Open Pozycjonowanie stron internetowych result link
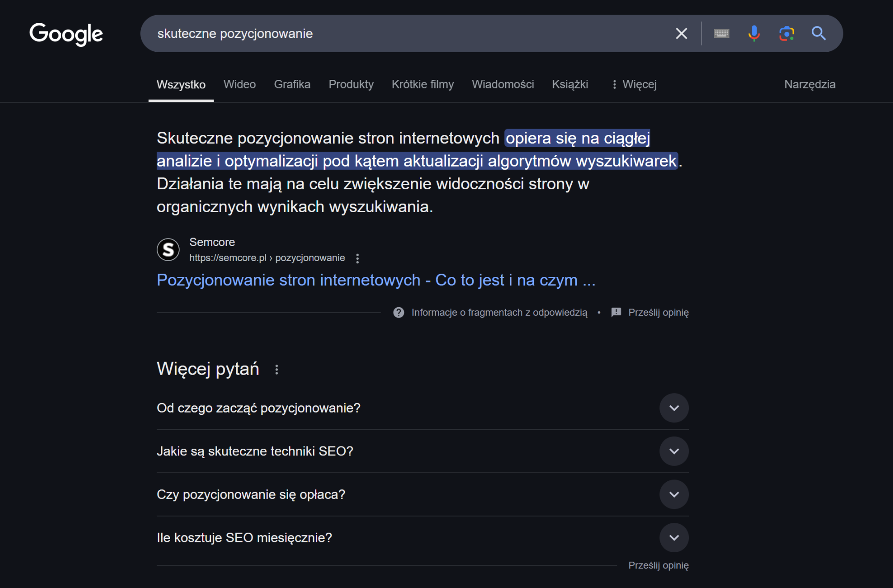 pos(376,280)
